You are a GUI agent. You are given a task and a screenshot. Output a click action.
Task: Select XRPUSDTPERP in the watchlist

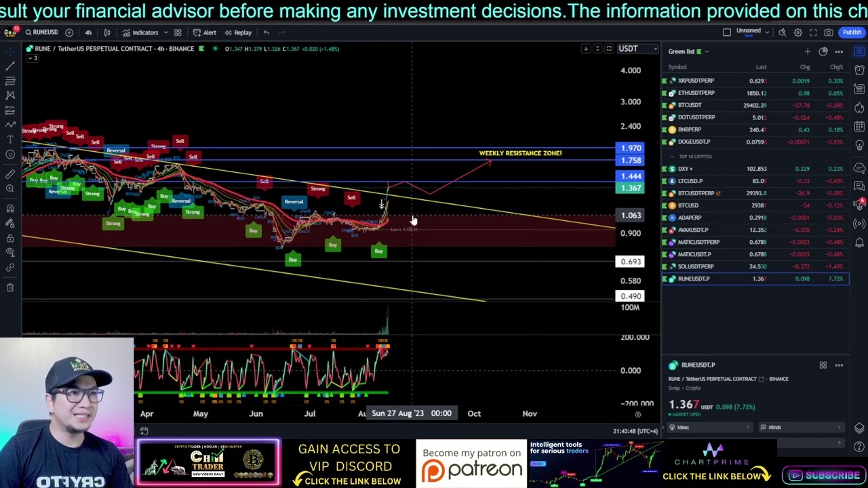tap(755, 81)
